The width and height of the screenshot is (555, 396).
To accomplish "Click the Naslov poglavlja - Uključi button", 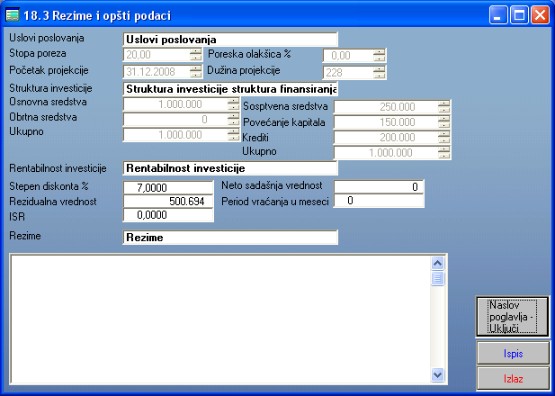I will pos(513,316).
